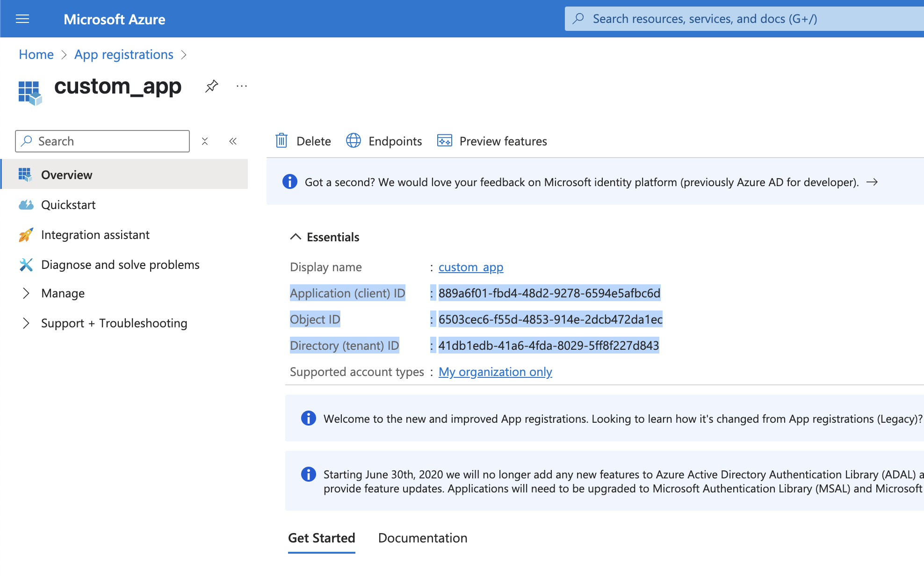This screenshot has width=924, height=578.
Task: Open Diagnose and solve problems
Action: (x=120, y=265)
